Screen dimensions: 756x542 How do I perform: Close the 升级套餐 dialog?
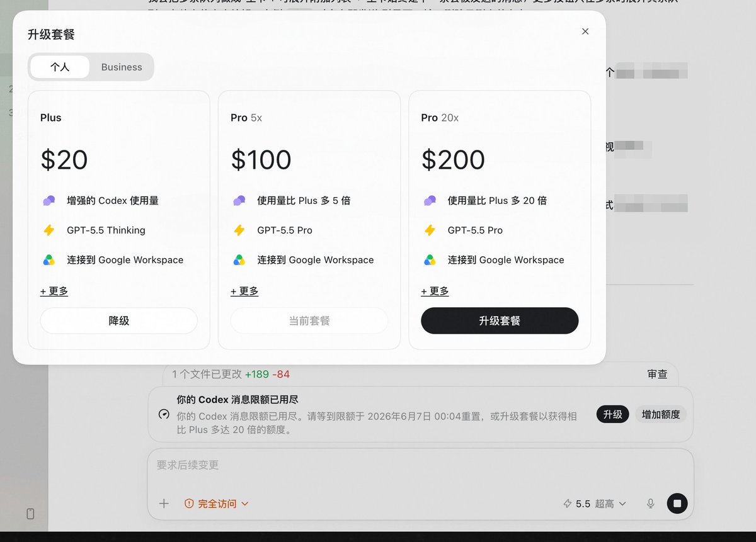pyautogui.click(x=585, y=31)
